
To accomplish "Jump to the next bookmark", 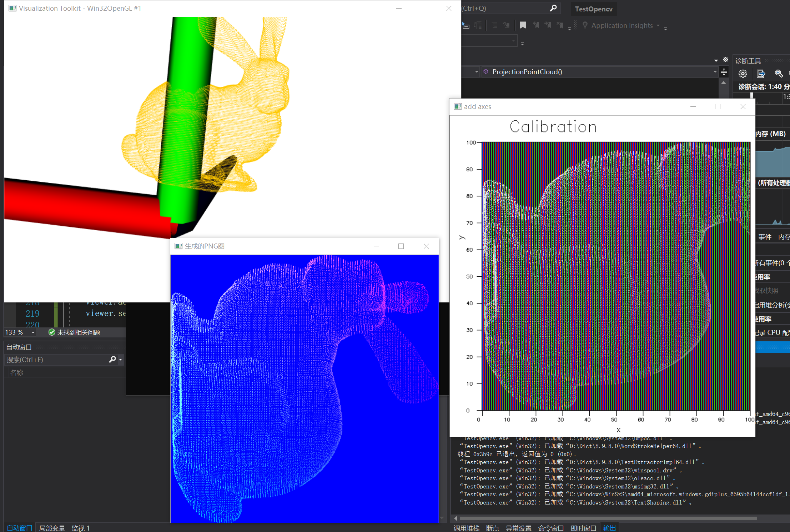I will click(x=548, y=25).
